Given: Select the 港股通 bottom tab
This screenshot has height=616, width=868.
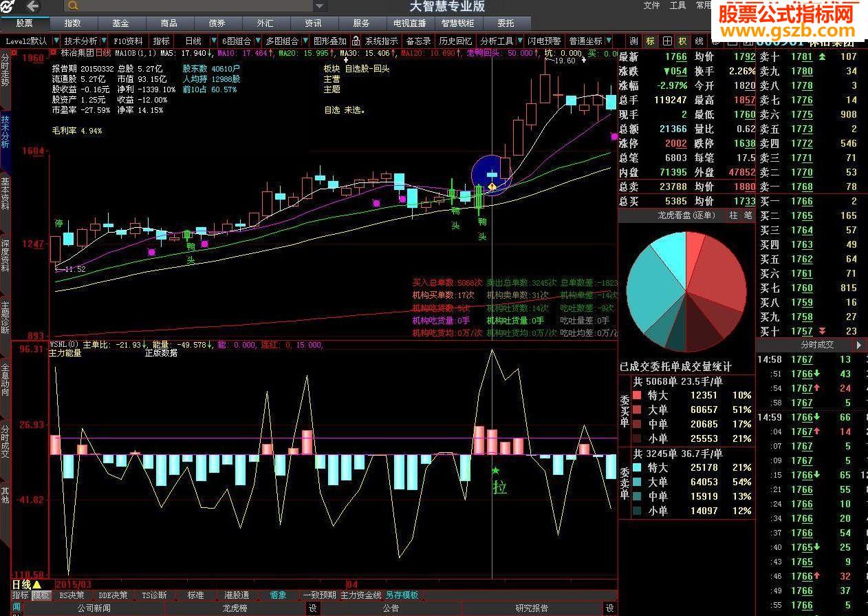Looking at the screenshot, I should tap(237, 595).
